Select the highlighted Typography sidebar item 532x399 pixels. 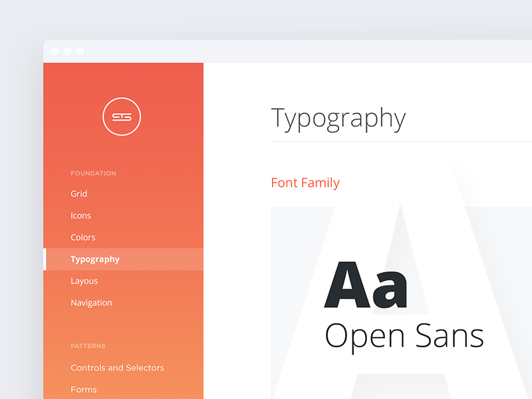pos(95,259)
